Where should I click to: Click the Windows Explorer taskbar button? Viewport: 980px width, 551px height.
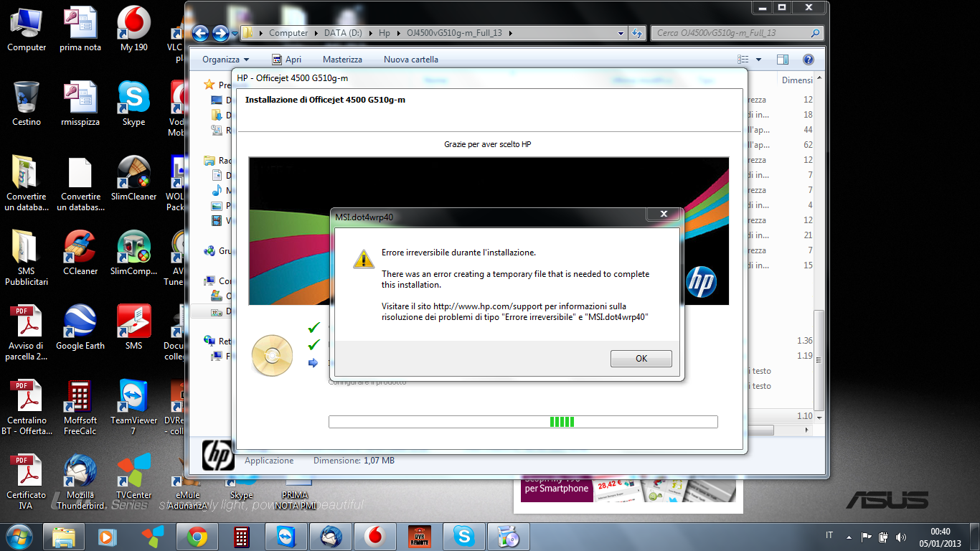[64, 537]
